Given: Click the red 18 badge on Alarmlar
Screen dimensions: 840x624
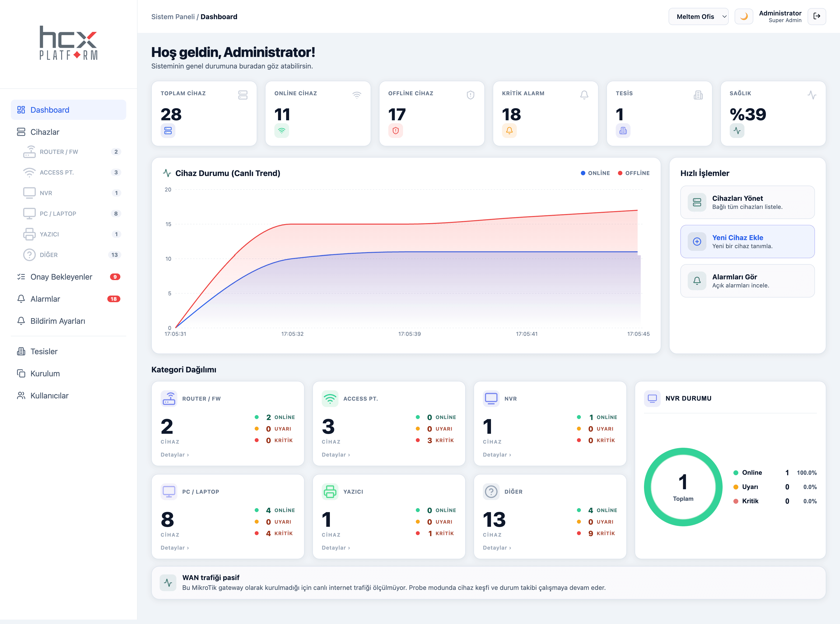Looking at the screenshot, I should click(x=114, y=299).
